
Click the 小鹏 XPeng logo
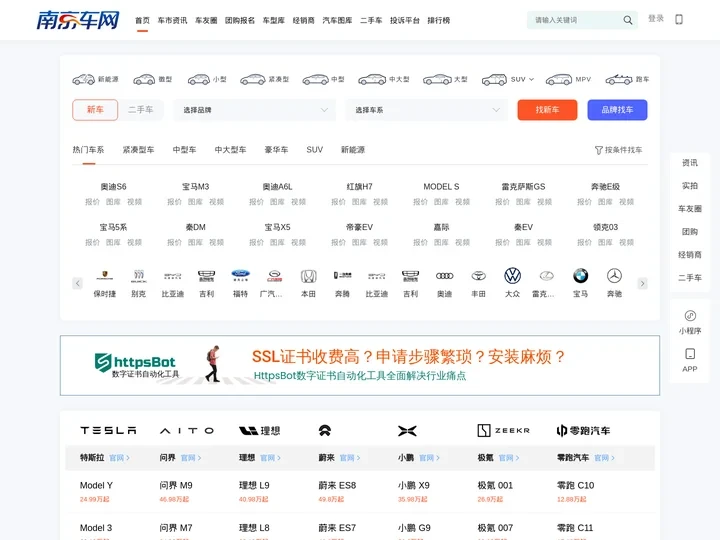click(407, 430)
